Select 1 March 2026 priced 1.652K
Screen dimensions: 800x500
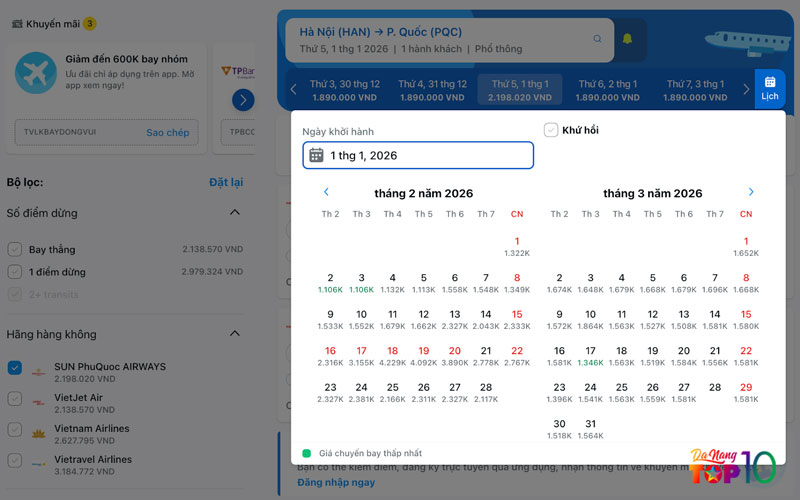click(x=746, y=246)
